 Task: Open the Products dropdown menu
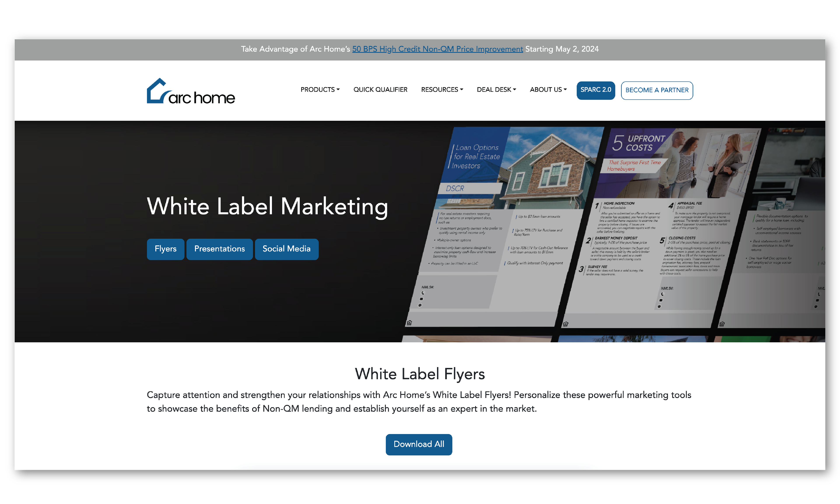320,90
